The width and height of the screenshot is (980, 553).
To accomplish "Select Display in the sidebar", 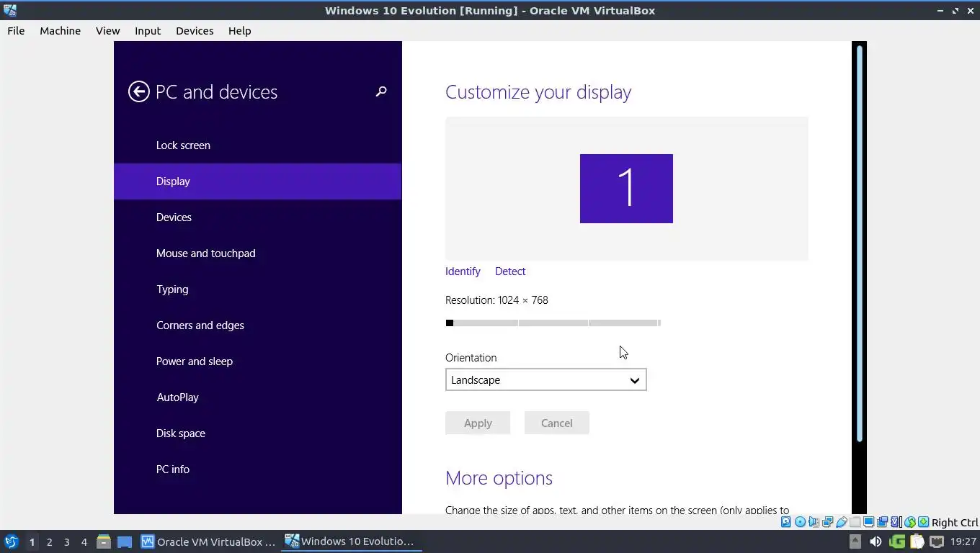I will [257, 181].
